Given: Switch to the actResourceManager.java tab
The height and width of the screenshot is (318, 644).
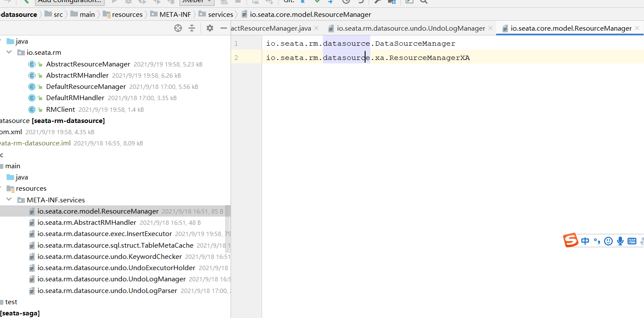Looking at the screenshot, I should [x=271, y=28].
